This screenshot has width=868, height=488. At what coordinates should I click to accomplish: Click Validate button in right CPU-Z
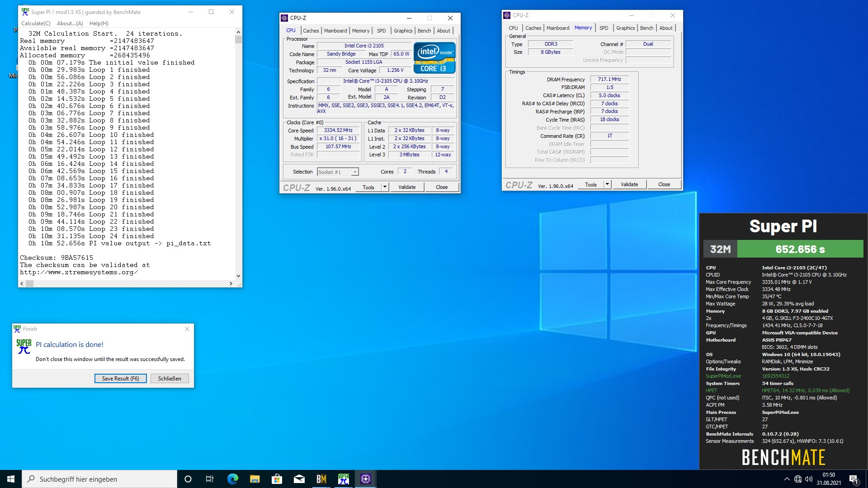tap(629, 184)
